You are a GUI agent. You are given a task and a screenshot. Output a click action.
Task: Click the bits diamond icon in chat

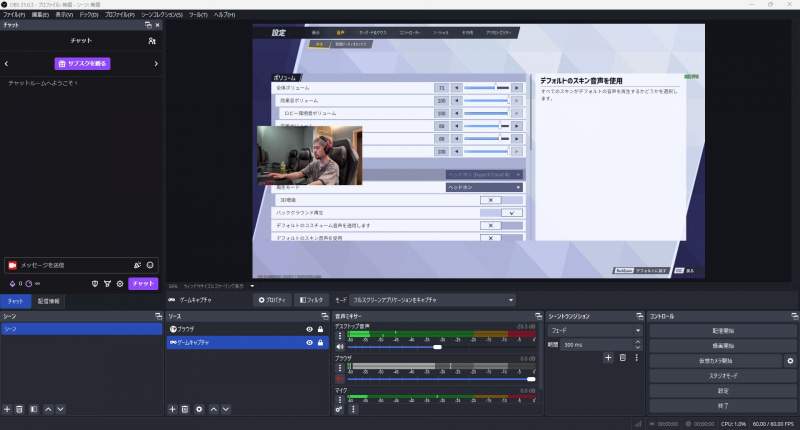coord(13,284)
